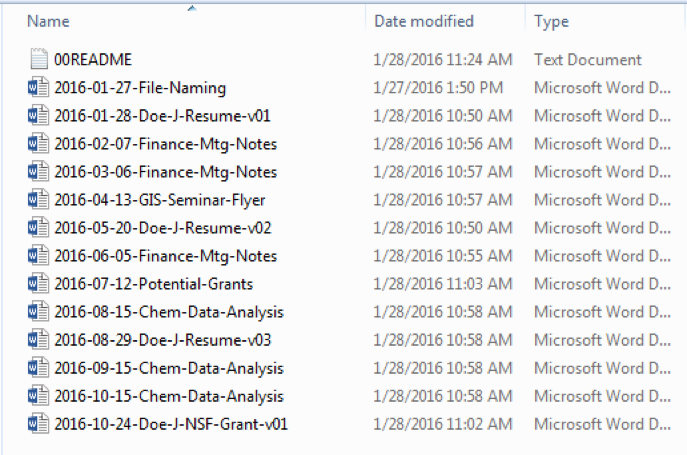This screenshot has width=687, height=455.
Task: Click Text Document type of 00README row
Action: click(588, 60)
